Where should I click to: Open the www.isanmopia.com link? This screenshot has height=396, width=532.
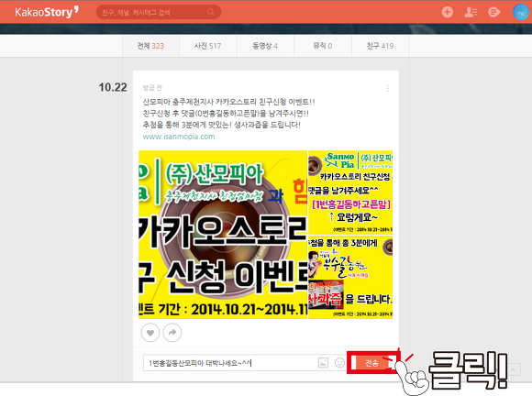coord(179,137)
